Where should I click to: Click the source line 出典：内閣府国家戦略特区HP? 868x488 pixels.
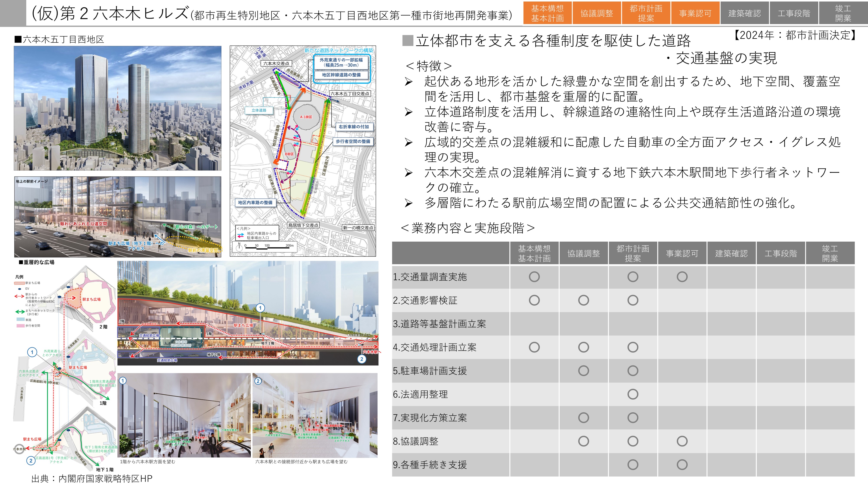(x=92, y=479)
